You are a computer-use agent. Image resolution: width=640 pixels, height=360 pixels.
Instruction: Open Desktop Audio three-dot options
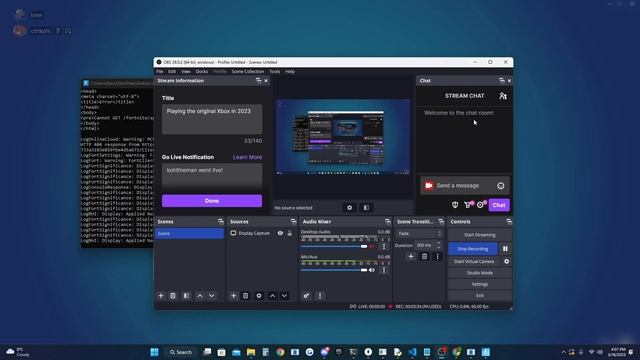pos(384,246)
